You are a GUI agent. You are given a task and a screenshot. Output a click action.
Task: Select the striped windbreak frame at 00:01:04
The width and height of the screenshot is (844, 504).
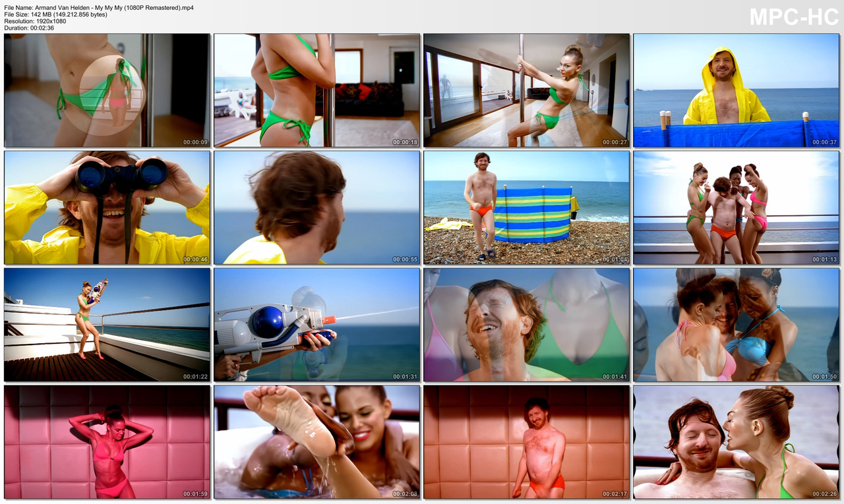(526, 208)
